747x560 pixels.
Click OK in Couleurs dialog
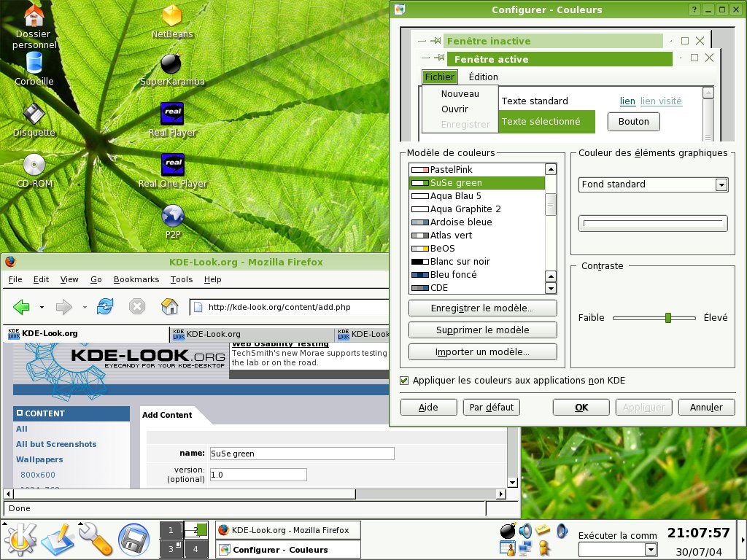[x=581, y=407]
